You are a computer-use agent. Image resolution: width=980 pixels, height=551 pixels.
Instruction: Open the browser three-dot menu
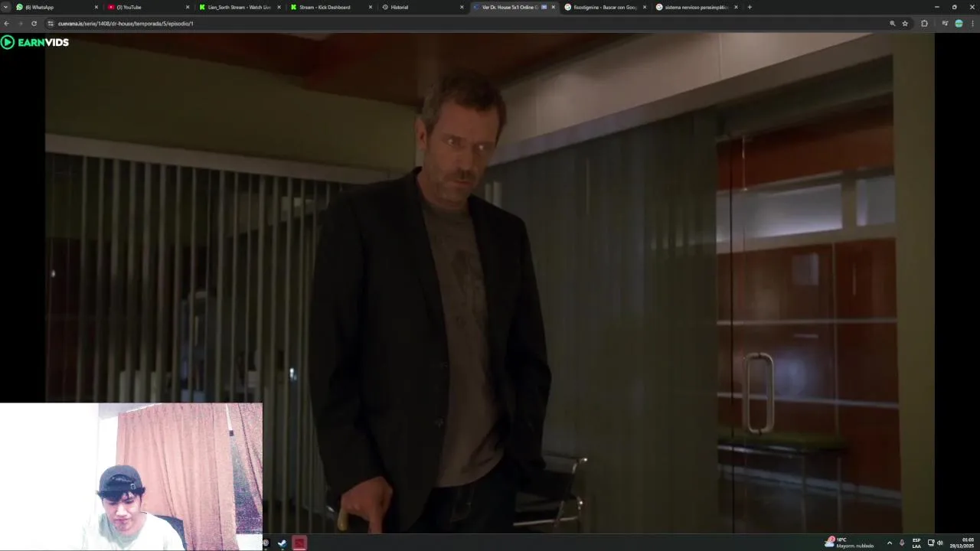(972, 24)
